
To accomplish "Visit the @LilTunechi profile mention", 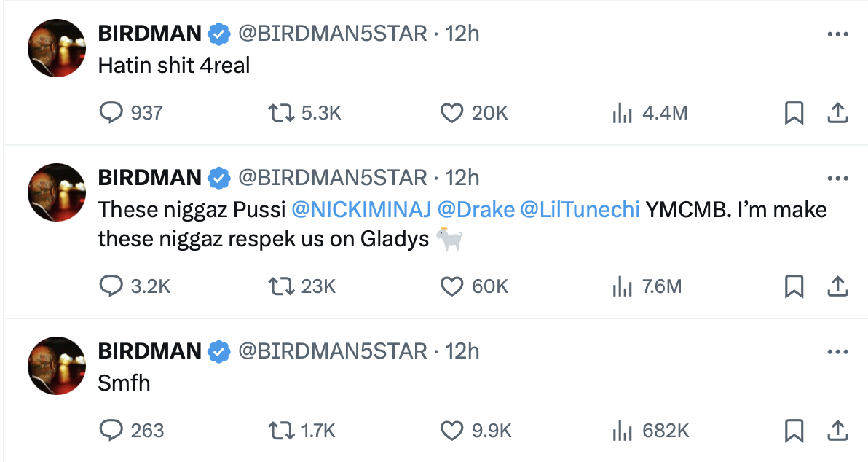I will click(x=580, y=209).
